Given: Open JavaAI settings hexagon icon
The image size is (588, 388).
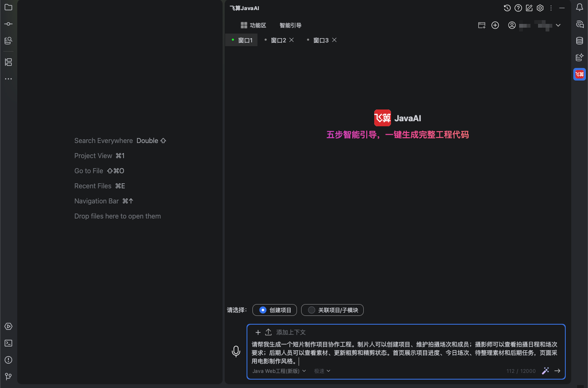Looking at the screenshot, I should click(540, 8).
